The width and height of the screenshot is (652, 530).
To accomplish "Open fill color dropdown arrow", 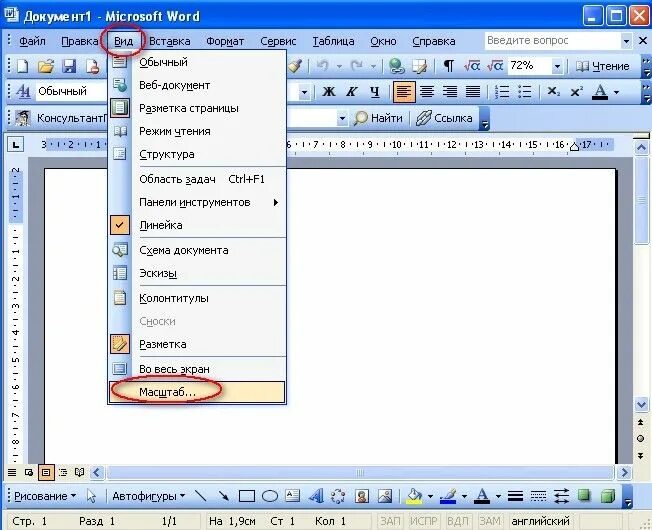I will click(x=430, y=496).
